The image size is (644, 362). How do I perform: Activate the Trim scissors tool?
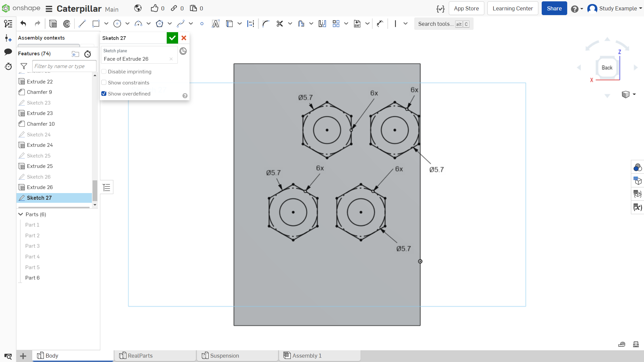(280, 24)
